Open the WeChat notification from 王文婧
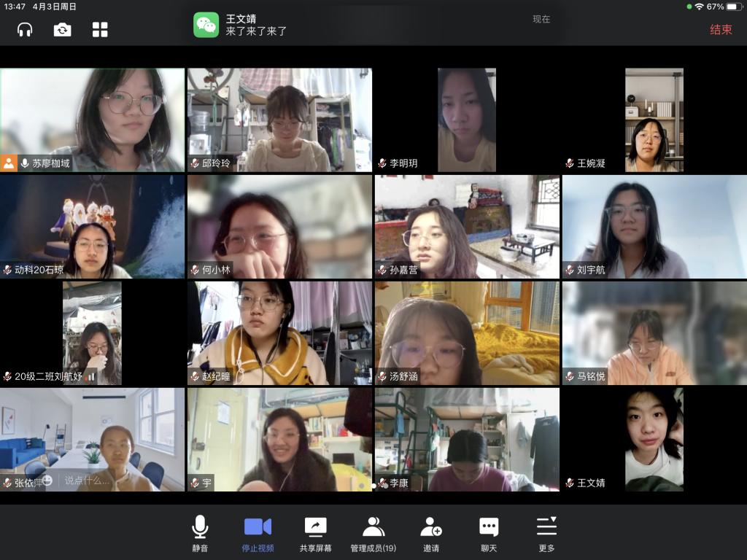Viewport: 747px width, 560px height. point(373,25)
